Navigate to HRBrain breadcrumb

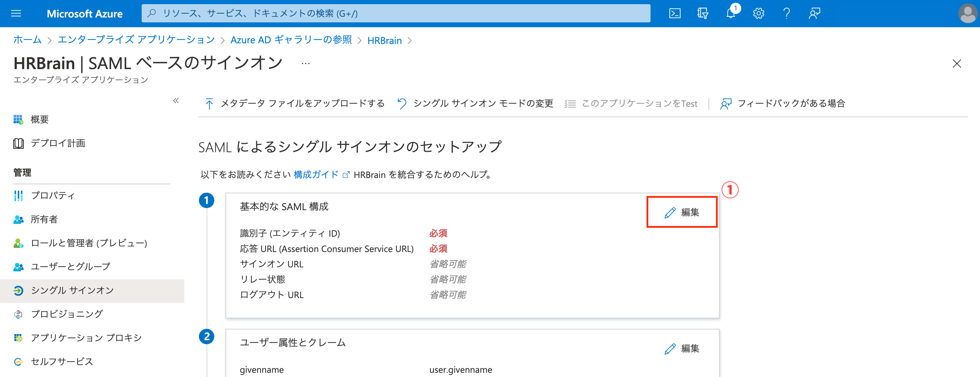point(384,40)
